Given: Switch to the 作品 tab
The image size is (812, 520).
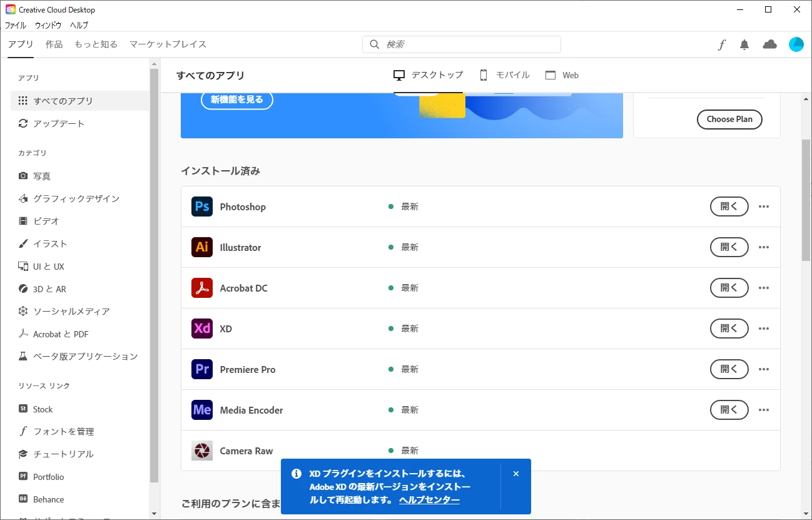Looking at the screenshot, I should 54,44.
